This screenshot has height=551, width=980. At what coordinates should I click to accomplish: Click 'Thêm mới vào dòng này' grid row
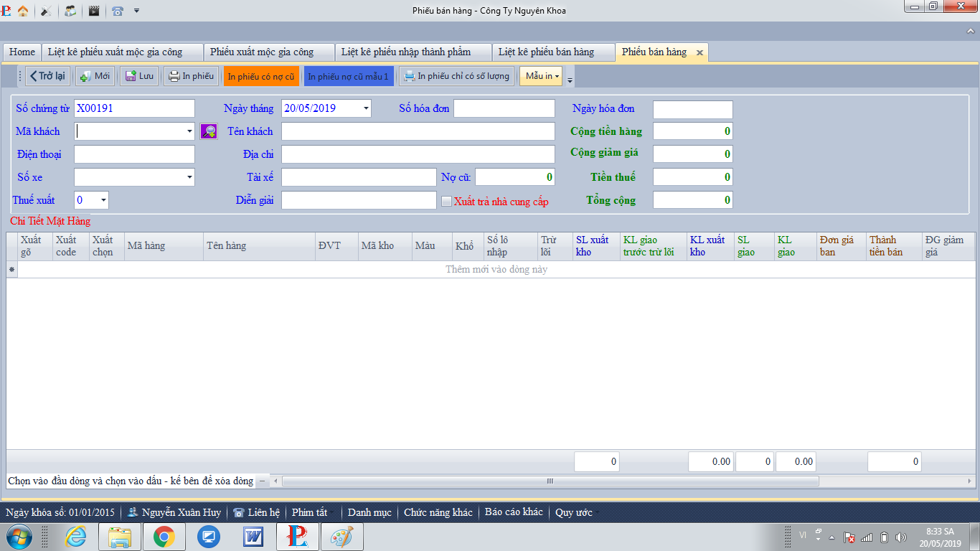(x=496, y=270)
